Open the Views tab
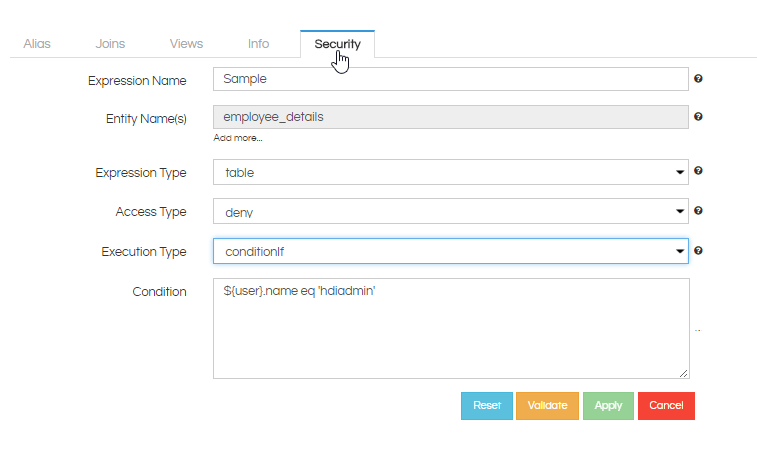Image resolution: width=757 pixels, height=450 pixels. pos(186,44)
